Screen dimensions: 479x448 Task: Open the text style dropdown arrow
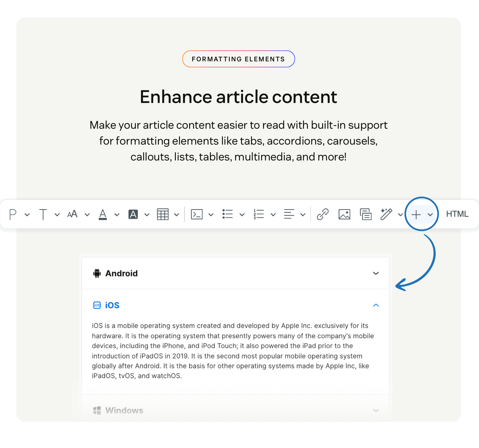click(57, 215)
